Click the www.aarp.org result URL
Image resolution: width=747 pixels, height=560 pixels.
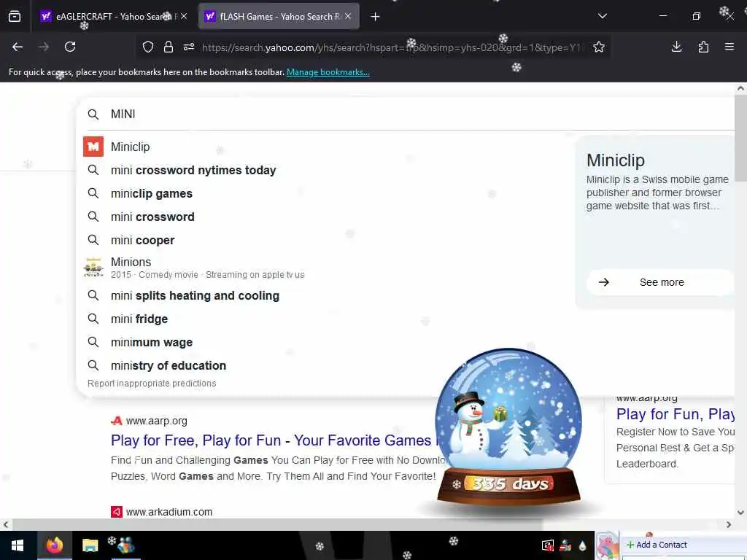[x=156, y=421]
